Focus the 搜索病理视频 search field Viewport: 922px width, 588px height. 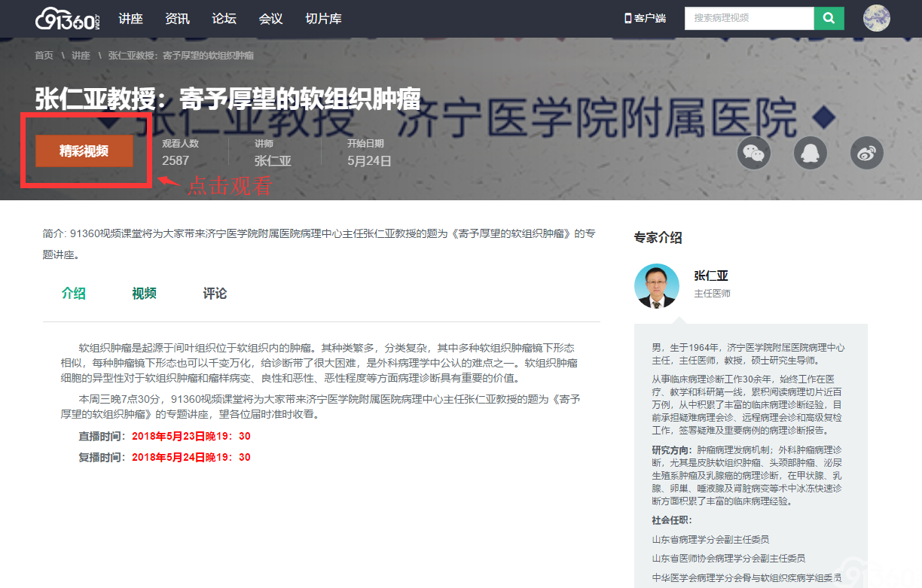750,18
